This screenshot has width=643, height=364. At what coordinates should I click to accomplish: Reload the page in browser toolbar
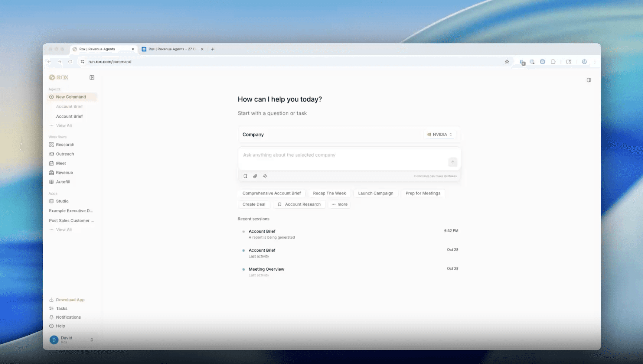point(70,62)
